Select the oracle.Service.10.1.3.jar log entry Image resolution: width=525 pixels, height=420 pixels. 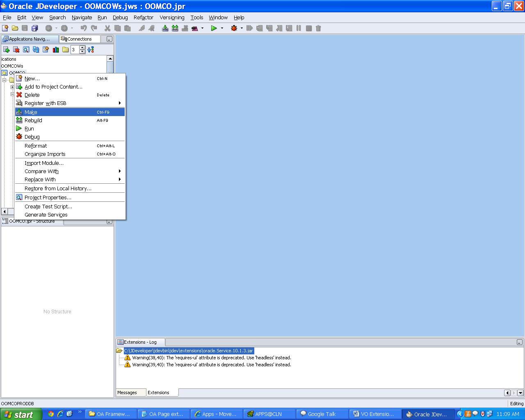point(189,351)
